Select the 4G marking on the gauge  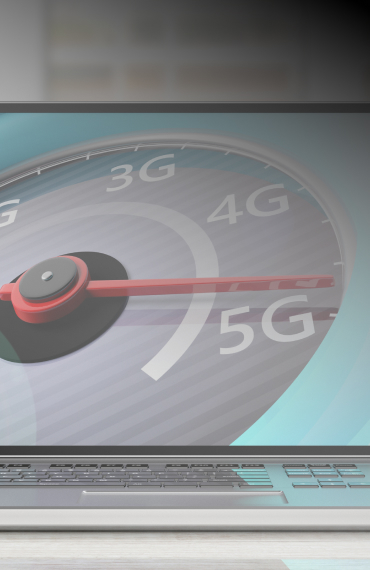(248, 203)
